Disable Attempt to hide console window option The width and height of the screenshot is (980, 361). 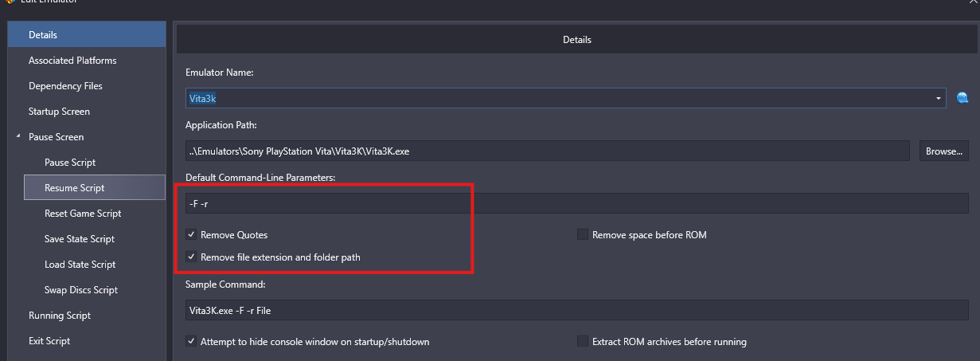point(191,342)
